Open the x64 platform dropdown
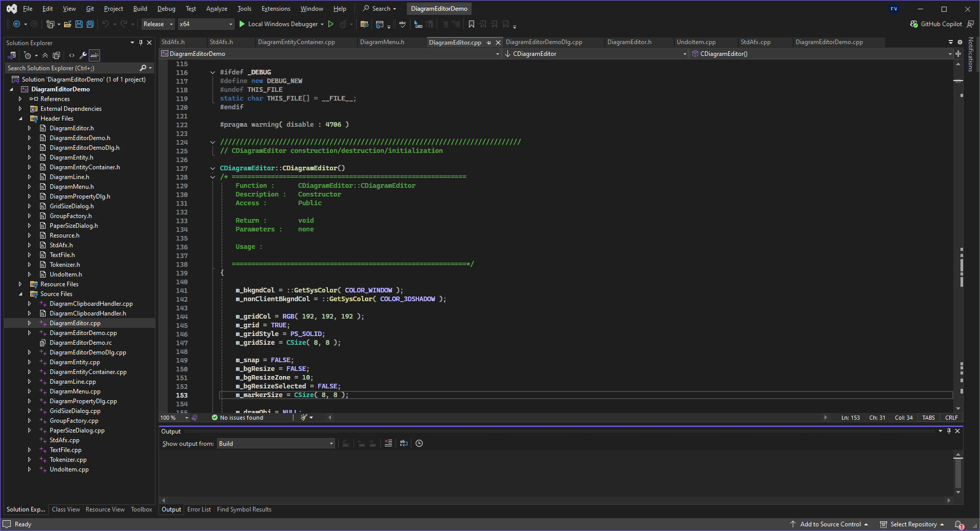The width and height of the screenshot is (980, 531). 206,24
